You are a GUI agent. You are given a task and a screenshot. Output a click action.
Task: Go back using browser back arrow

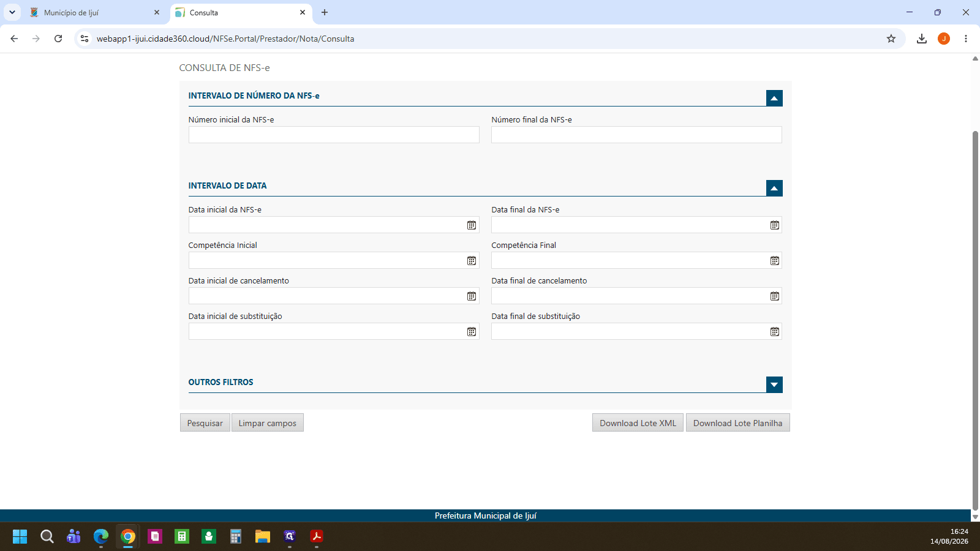[x=14, y=39]
